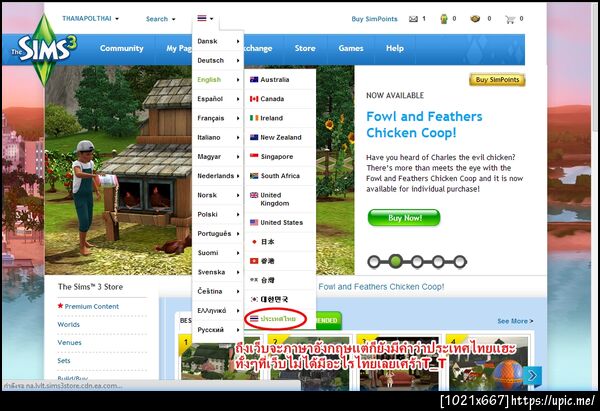Click yellow Buy SimPoints button

(x=497, y=80)
